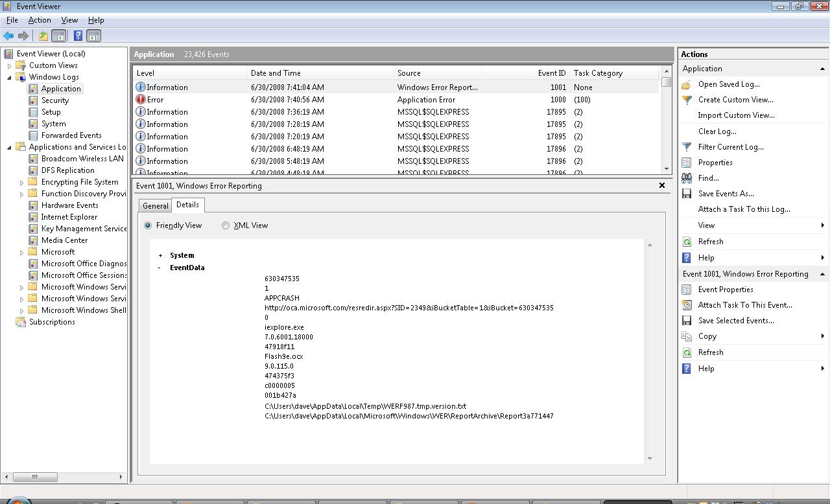Switch to the Details tab
The image size is (830, 504).
(x=187, y=205)
